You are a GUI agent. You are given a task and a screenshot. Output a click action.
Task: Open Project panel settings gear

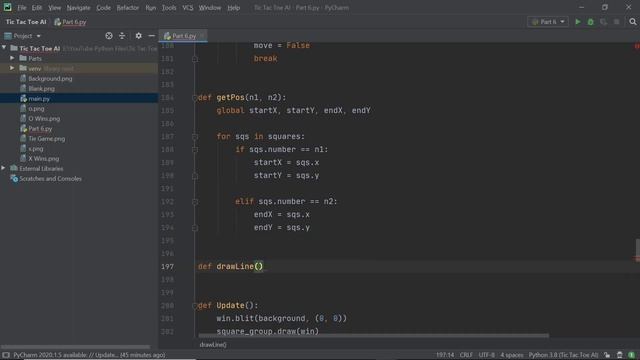click(x=138, y=36)
